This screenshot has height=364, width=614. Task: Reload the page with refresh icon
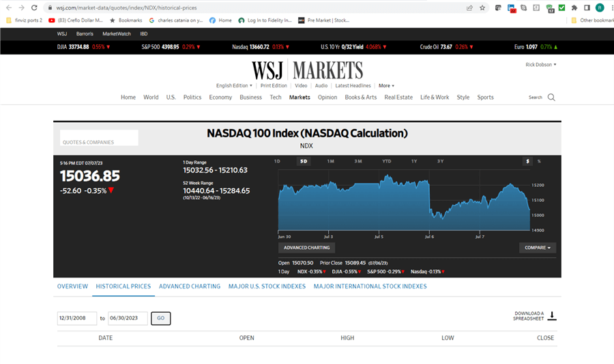click(x=34, y=7)
